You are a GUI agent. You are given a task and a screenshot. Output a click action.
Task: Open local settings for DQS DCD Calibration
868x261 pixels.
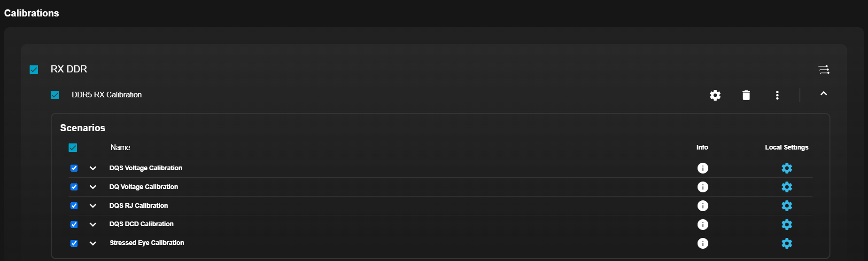click(787, 224)
